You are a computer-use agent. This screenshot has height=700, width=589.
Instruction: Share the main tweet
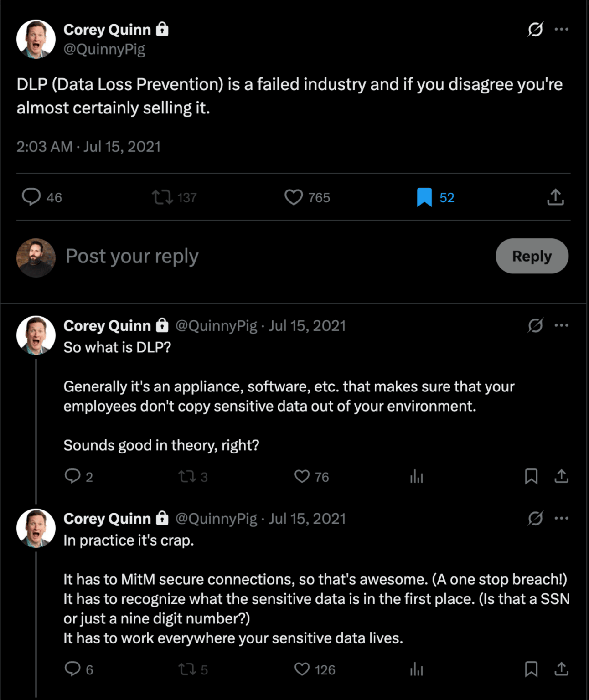coord(555,197)
